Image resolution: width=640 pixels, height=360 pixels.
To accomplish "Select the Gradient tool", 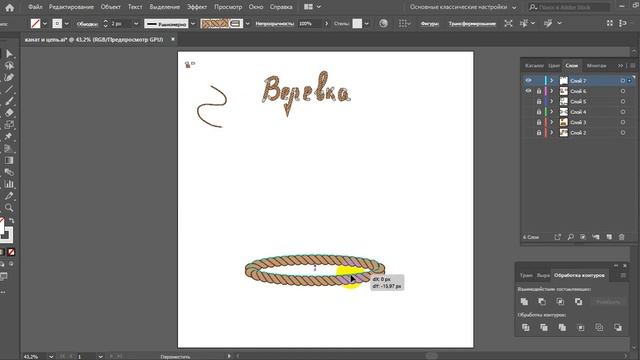I will [9, 160].
